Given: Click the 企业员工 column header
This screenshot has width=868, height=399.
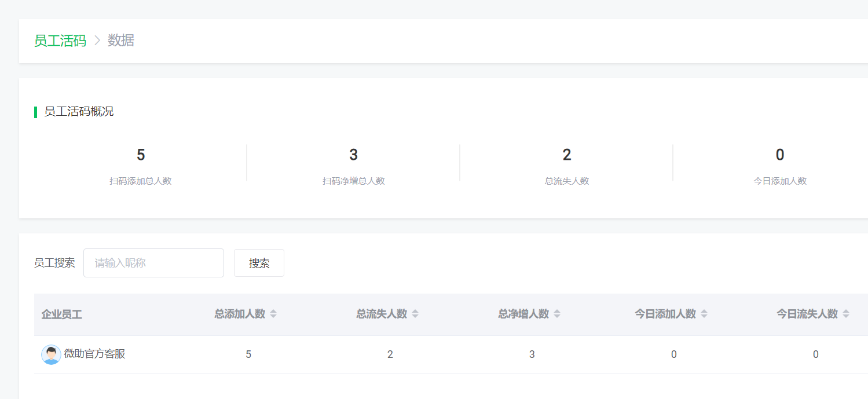Looking at the screenshot, I should (61, 314).
